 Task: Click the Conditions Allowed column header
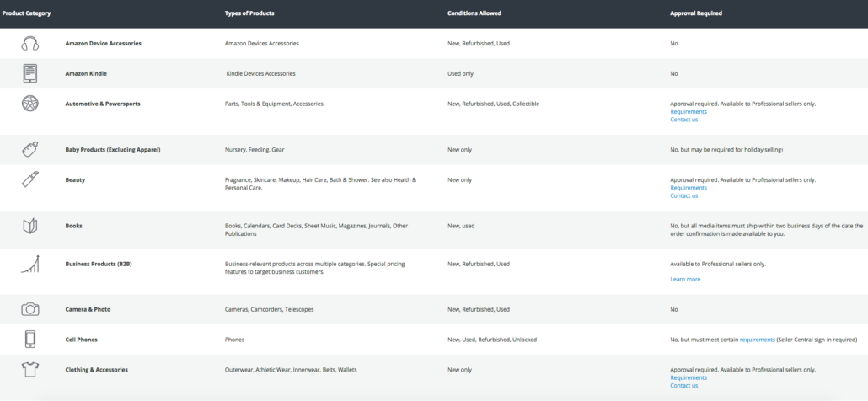[474, 13]
